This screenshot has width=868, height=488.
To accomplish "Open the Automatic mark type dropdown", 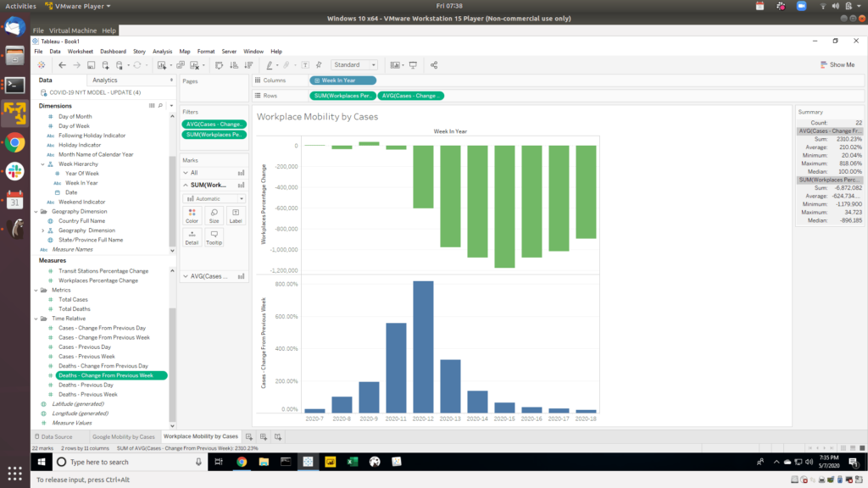I will click(x=214, y=198).
